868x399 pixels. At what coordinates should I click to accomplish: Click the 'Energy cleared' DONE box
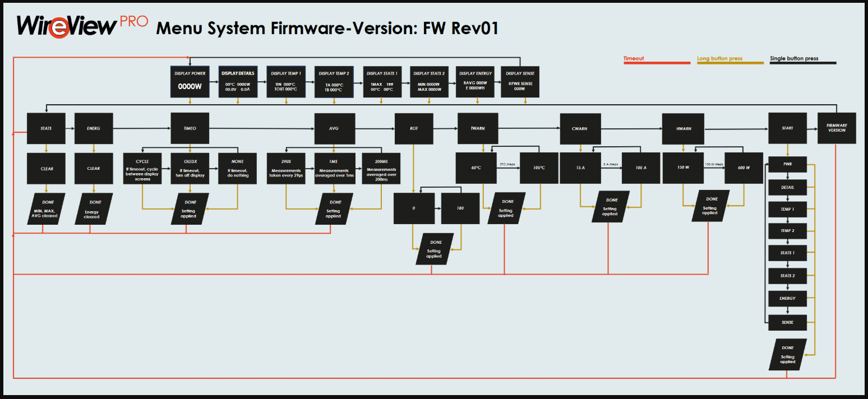pos(93,209)
